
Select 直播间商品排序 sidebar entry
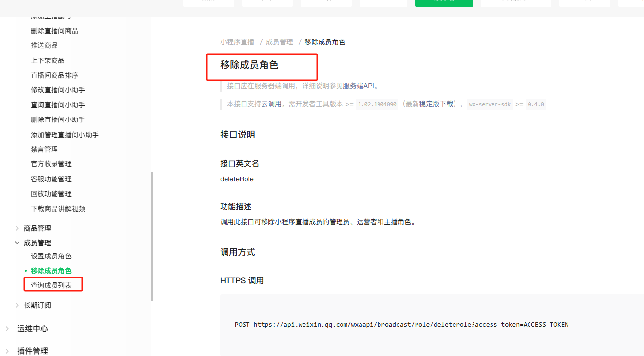pos(55,75)
